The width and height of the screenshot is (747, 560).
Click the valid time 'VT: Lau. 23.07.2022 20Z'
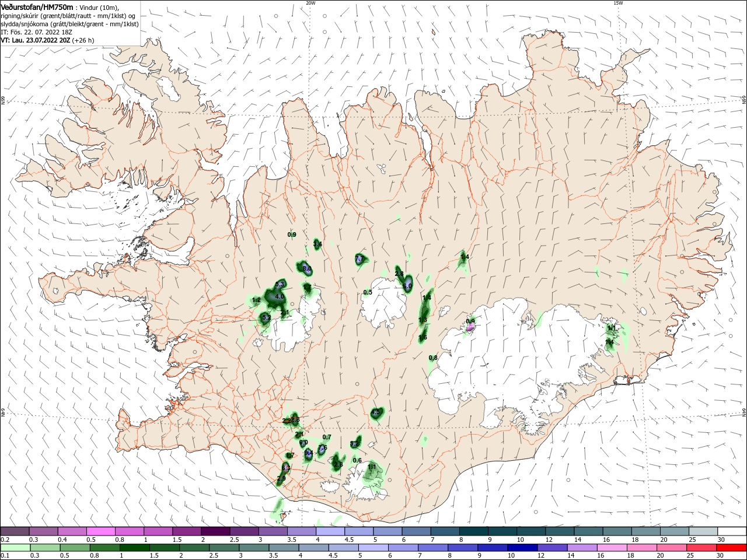36,41
